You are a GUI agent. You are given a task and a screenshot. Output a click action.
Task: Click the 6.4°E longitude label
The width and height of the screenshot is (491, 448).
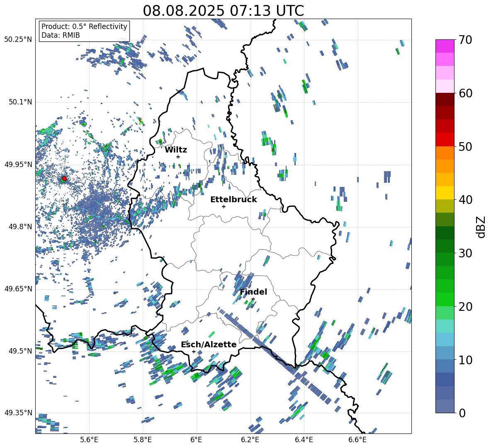click(x=304, y=440)
